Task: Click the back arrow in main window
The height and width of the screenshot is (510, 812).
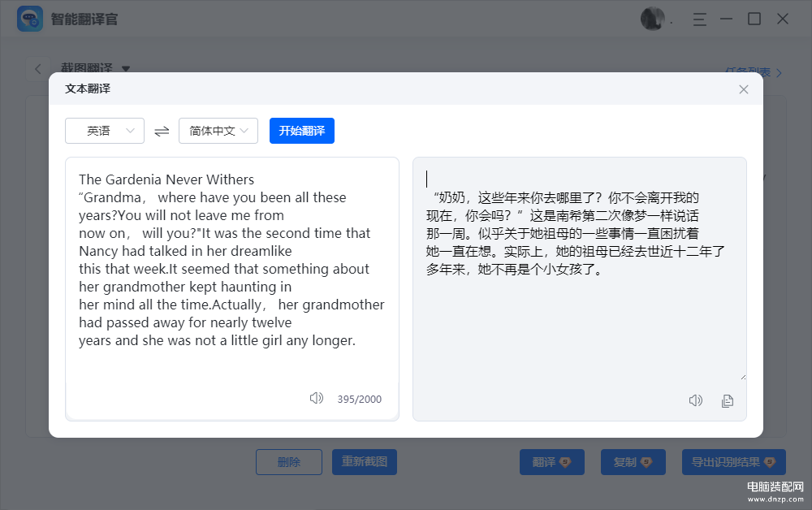Action: (38, 69)
